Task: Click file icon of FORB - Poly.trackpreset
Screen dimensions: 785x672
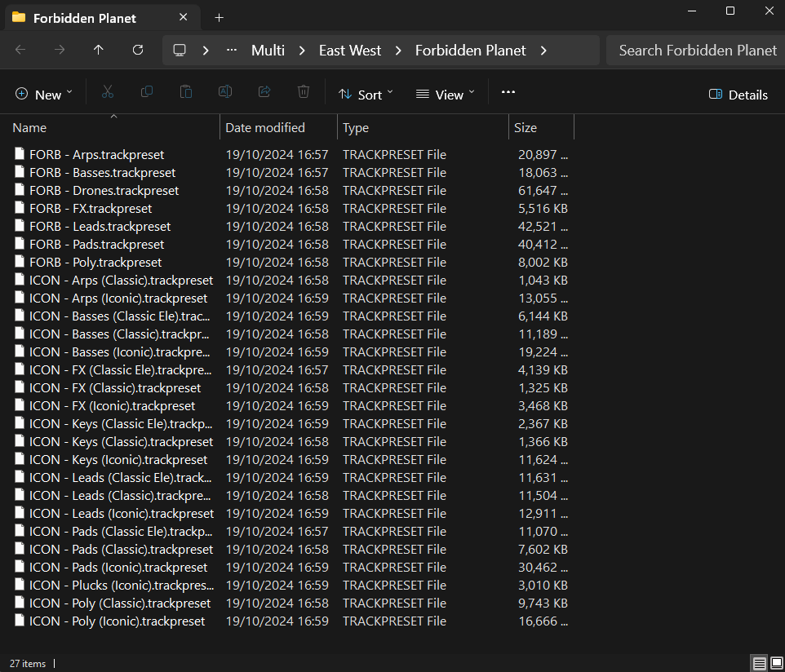Action: pyautogui.click(x=20, y=261)
